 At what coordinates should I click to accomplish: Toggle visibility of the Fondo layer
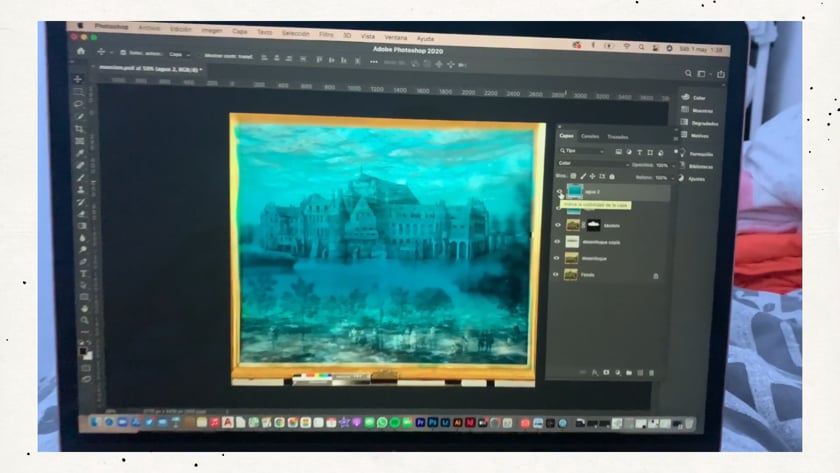coord(556,274)
